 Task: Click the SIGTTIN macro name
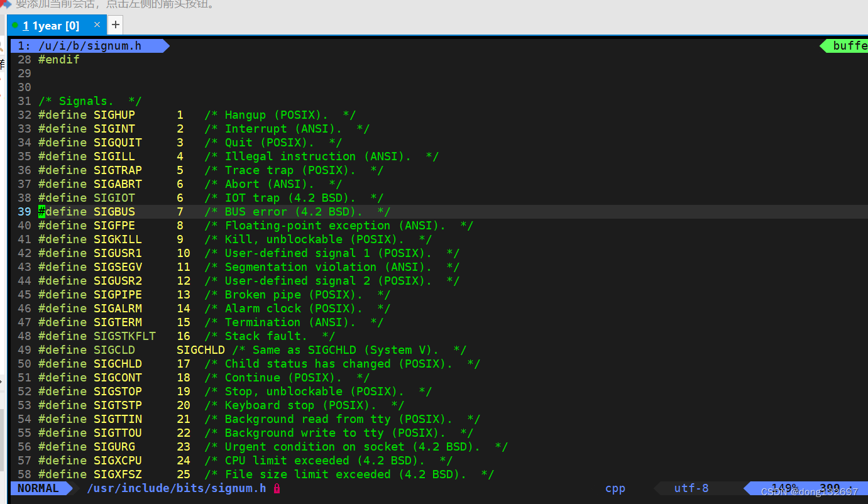118,419
